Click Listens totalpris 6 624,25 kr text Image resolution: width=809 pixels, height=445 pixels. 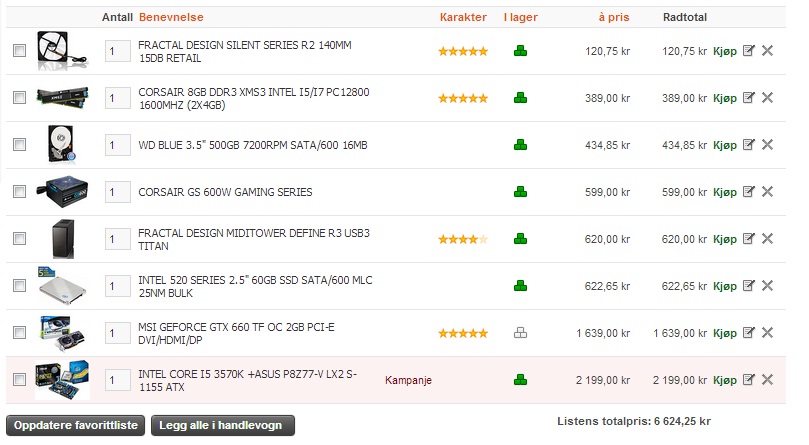pos(634,421)
